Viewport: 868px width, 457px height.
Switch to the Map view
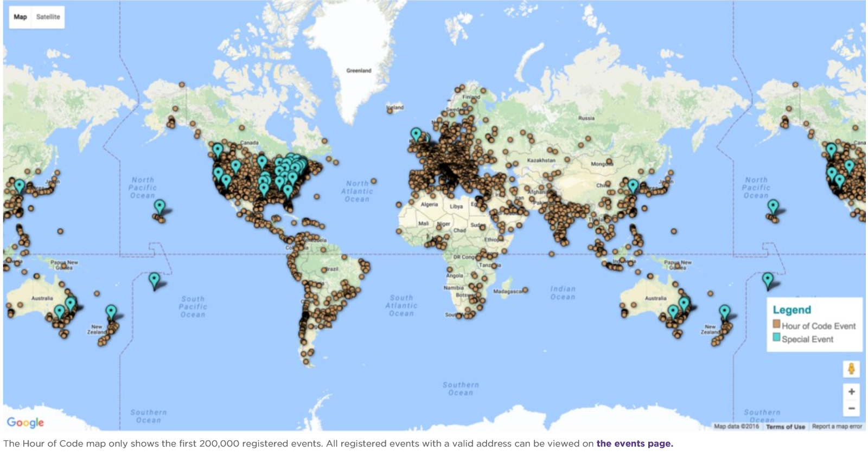tap(20, 17)
